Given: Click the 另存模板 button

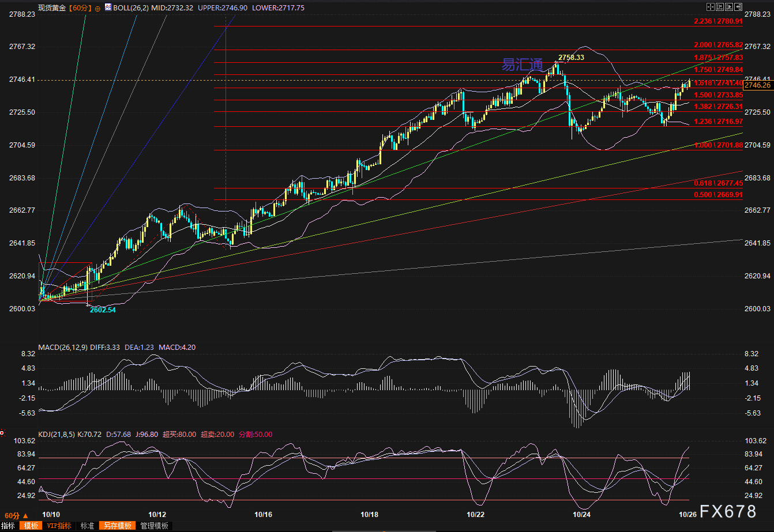Looking at the screenshot, I should (x=117, y=526).
